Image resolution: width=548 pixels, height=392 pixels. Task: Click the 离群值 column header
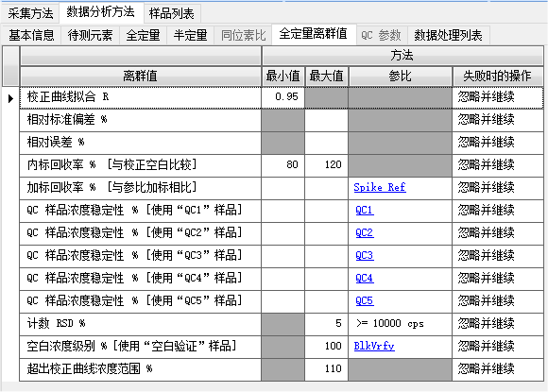point(141,76)
